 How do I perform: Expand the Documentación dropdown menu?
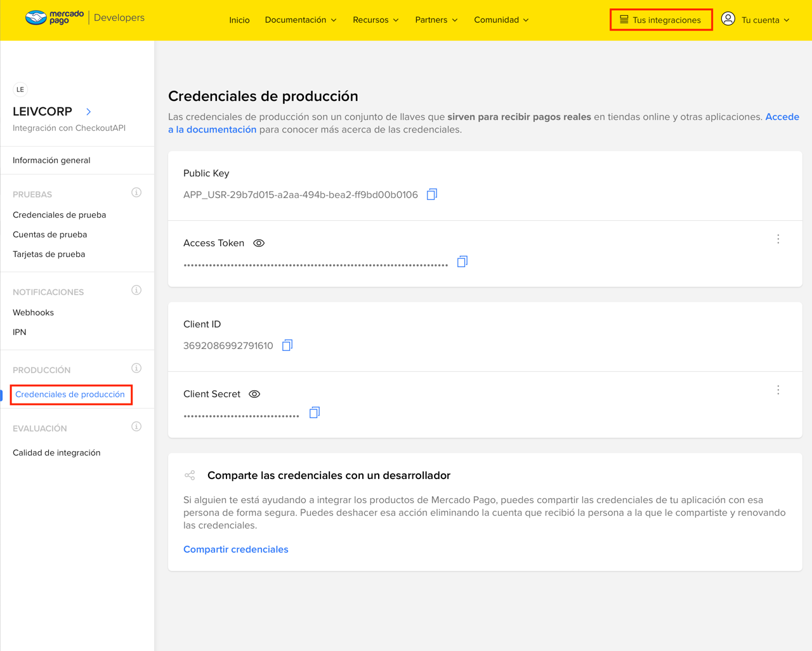click(301, 20)
